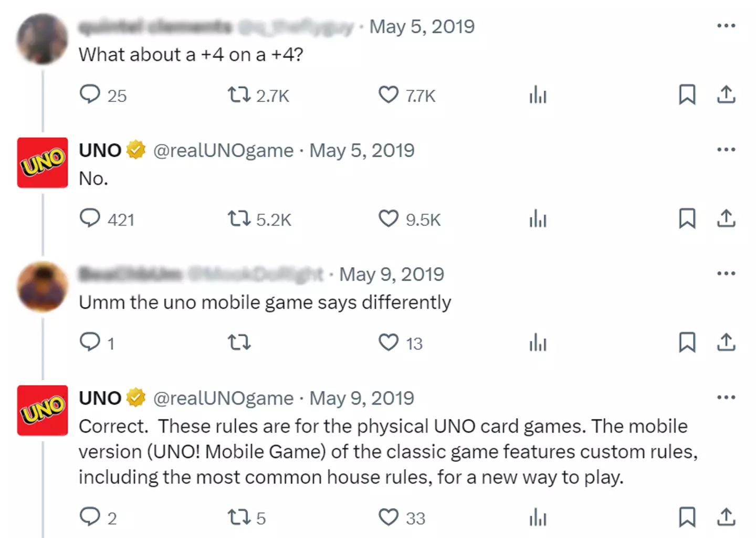Bookmark UNO's "No." reply tweet
The width and height of the screenshot is (756, 538).
click(687, 219)
